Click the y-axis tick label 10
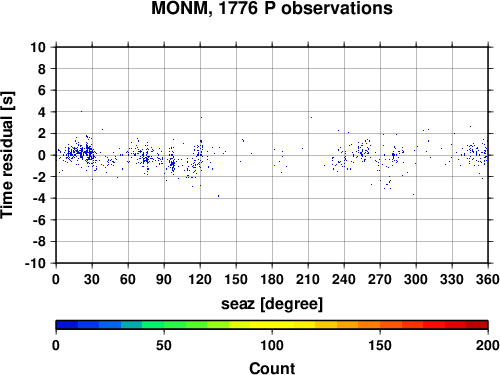The height and width of the screenshot is (375, 500). (38, 47)
